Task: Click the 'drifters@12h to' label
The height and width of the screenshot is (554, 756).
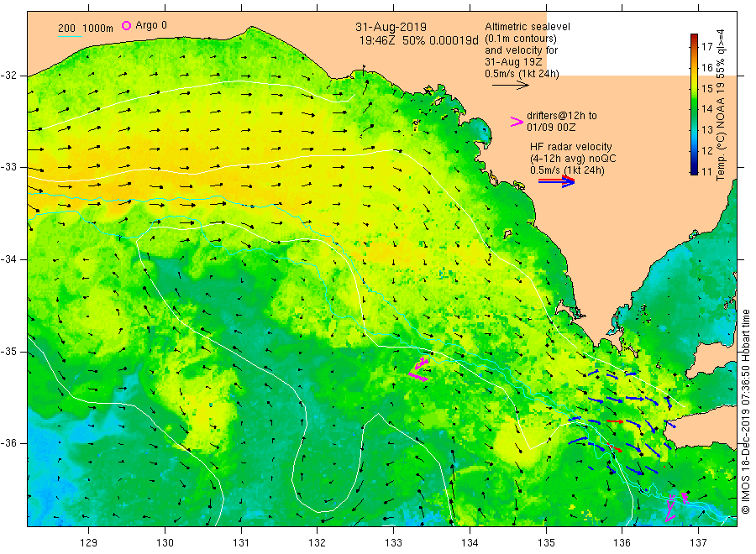Action: click(562, 116)
